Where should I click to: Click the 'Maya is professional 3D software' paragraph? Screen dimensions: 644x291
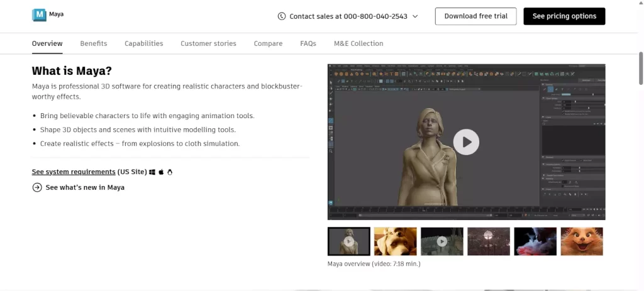pyautogui.click(x=167, y=92)
